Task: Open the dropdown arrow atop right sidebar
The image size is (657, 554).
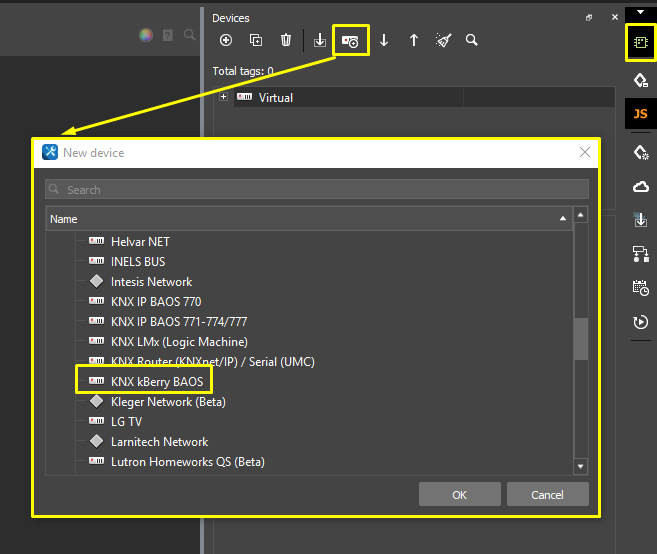Action: point(640,12)
